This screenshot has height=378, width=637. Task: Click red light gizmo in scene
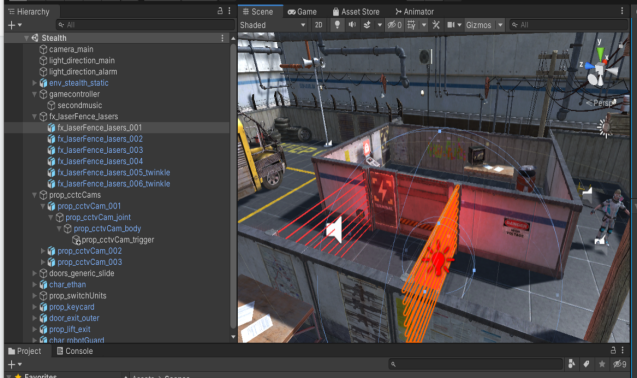click(437, 258)
